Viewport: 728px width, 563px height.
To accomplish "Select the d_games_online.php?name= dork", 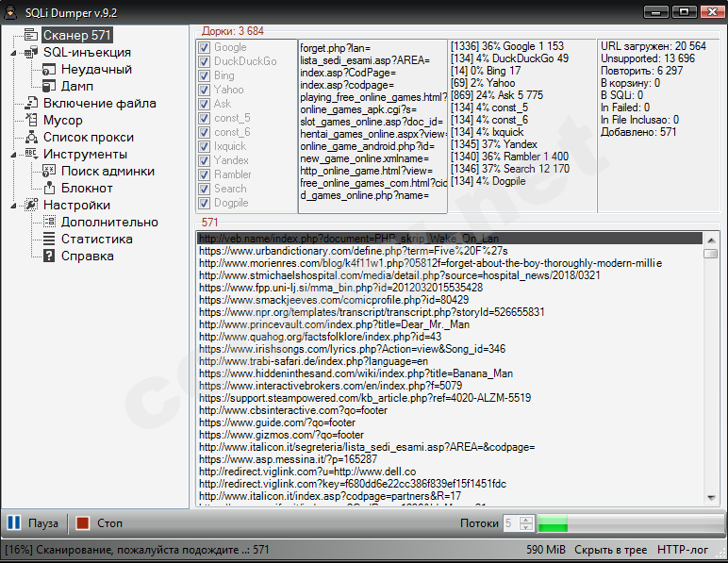I will 364,195.
